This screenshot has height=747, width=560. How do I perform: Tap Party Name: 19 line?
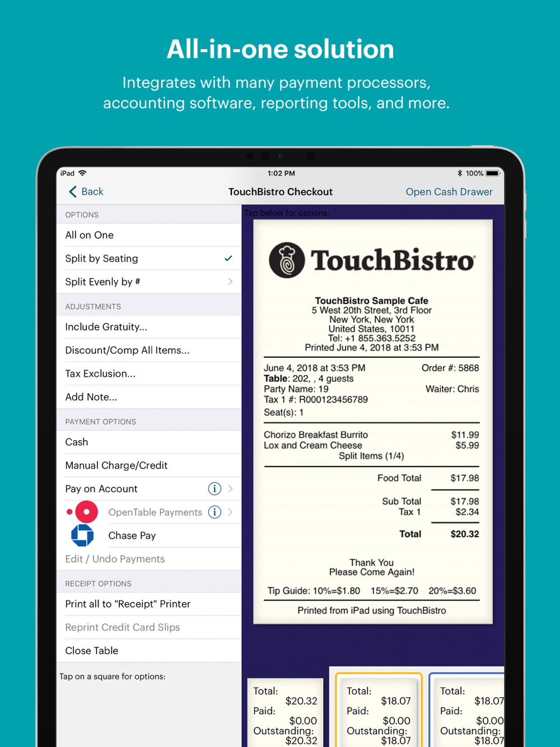(x=296, y=389)
